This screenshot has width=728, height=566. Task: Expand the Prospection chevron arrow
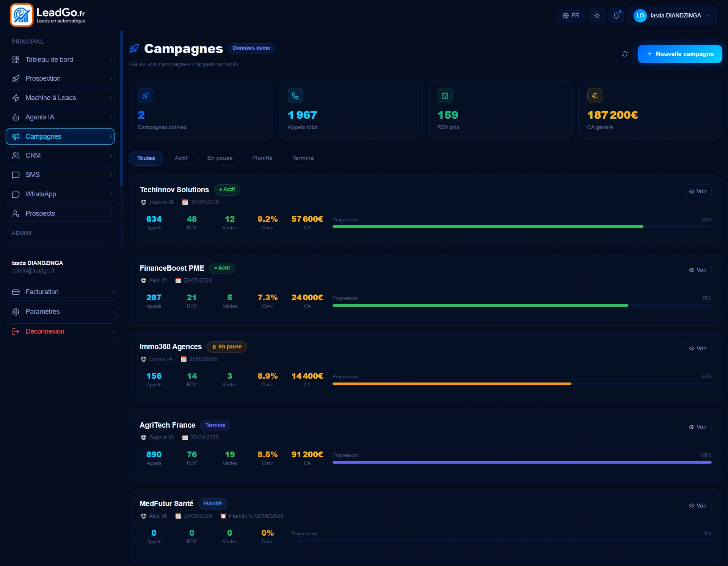tap(111, 79)
